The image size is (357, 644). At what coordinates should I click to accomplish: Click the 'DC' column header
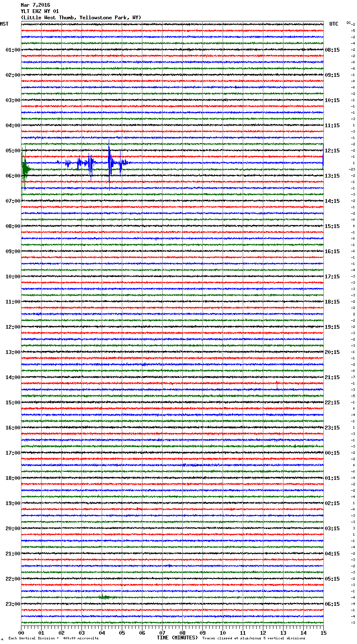click(x=349, y=23)
